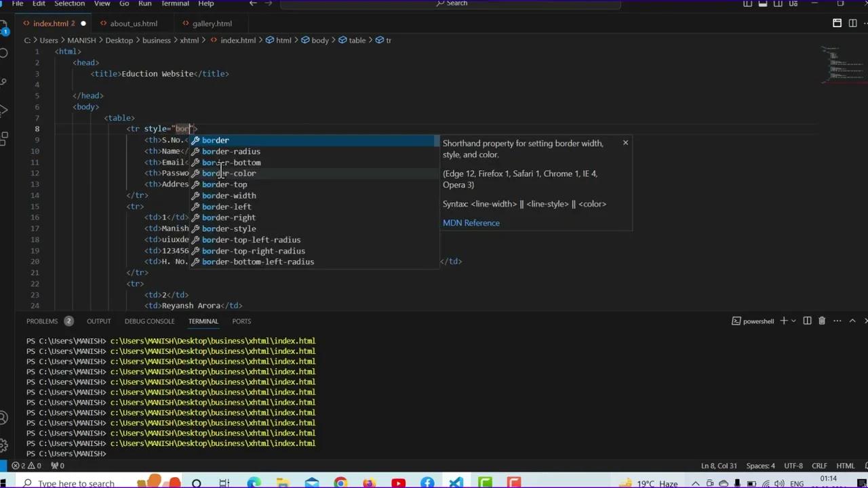Click the 'xhtml' folder breadcrumb
Viewport: 868px width, 488px height.
click(x=189, y=40)
